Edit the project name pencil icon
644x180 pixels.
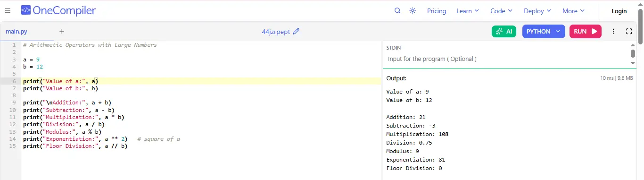296,32
